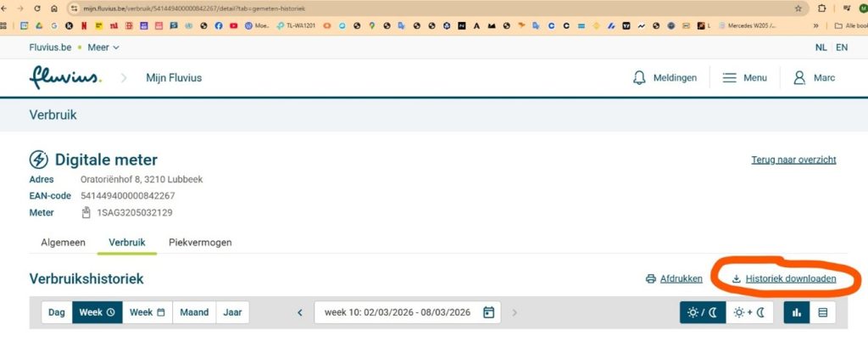This screenshot has height=359, width=868.
Task: Open the Algemeen tab
Action: point(63,242)
